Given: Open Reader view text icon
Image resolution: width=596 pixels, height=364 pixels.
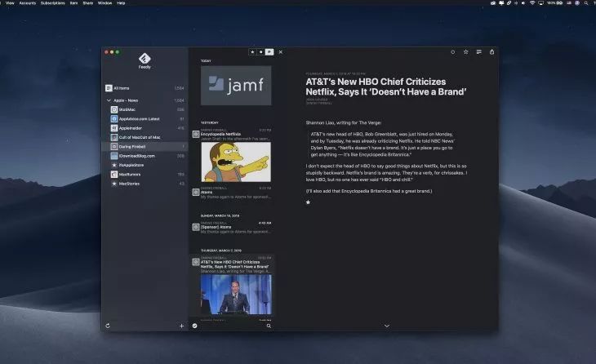Looking at the screenshot, I should [479, 52].
